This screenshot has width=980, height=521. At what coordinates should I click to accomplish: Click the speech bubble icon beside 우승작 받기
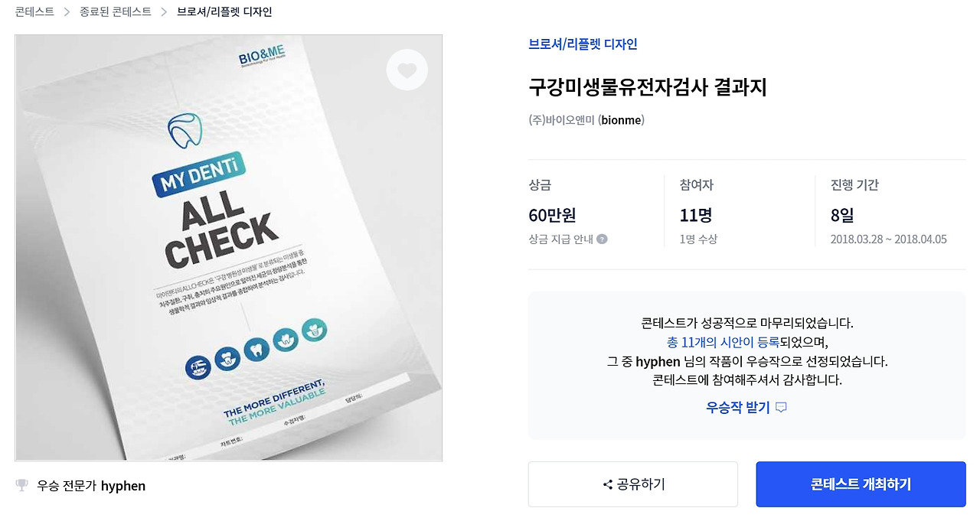781,408
